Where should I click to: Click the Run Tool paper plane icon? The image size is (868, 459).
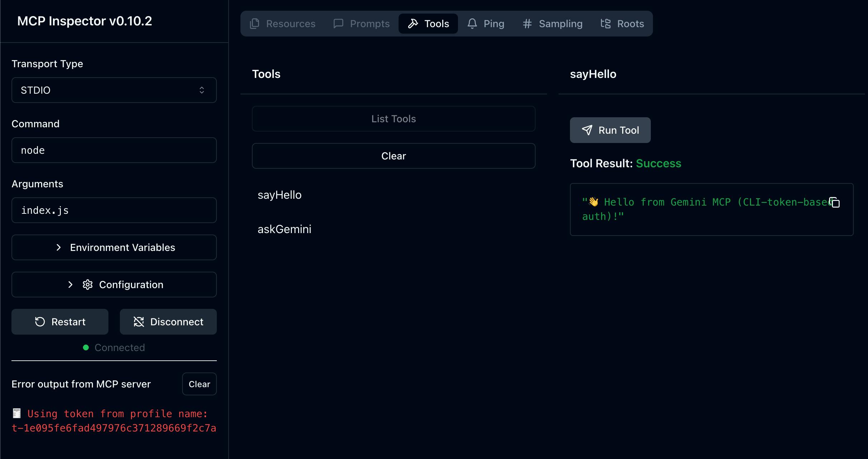click(x=586, y=130)
